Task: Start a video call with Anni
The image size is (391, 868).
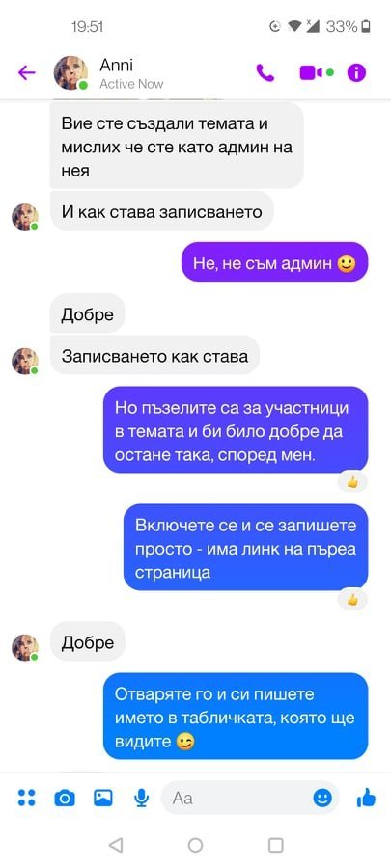Action: tap(317, 72)
